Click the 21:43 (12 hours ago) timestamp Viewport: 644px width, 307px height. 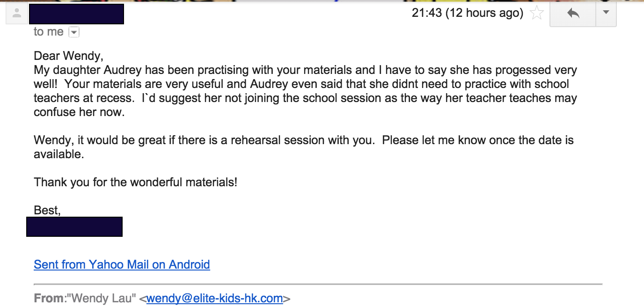468,13
